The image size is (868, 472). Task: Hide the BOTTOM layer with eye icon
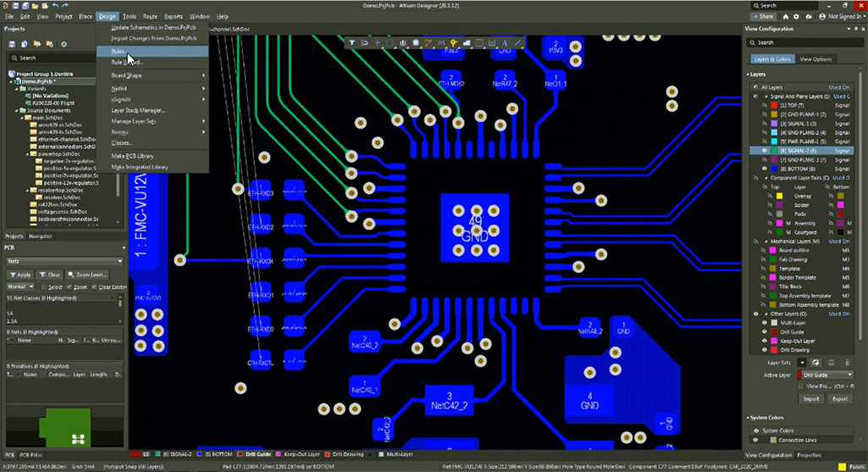[x=765, y=169]
